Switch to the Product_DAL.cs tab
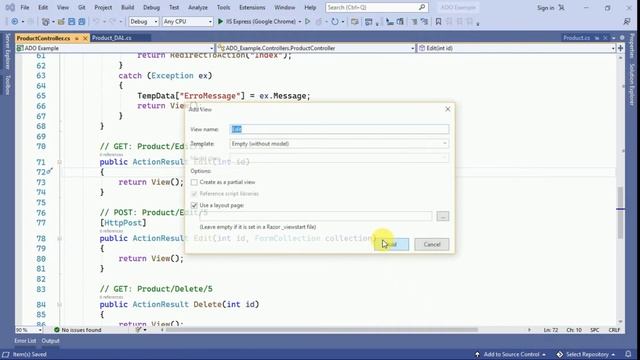The image size is (640, 360). coord(112,38)
